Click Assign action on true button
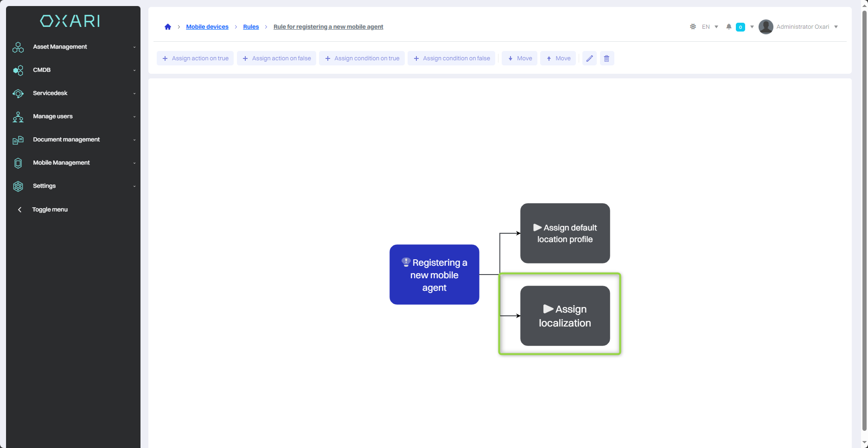The image size is (868, 448). point(195,58)
